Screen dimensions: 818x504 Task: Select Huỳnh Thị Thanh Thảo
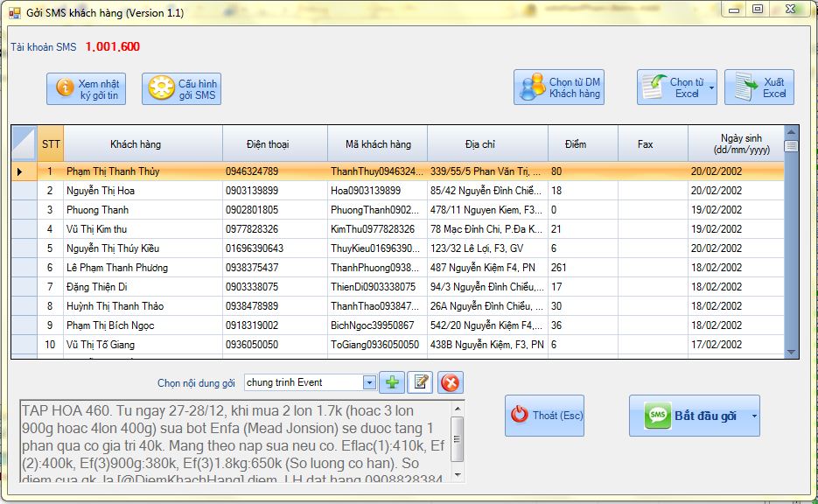(115, 306)
